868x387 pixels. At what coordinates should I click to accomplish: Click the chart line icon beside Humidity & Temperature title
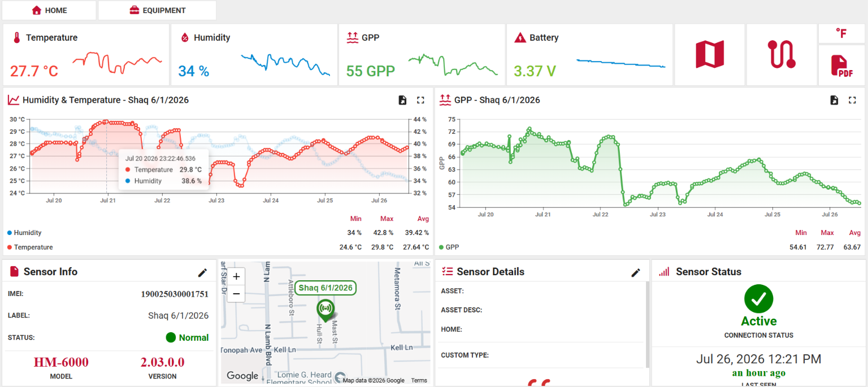pos(14,100)
